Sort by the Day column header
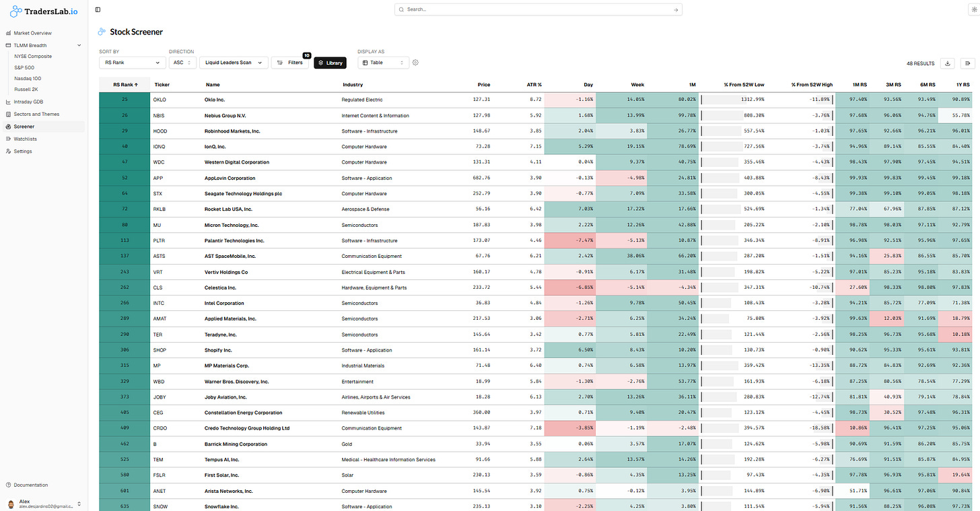The width and height of the screenshot is (980, 511). coord(588,85)
